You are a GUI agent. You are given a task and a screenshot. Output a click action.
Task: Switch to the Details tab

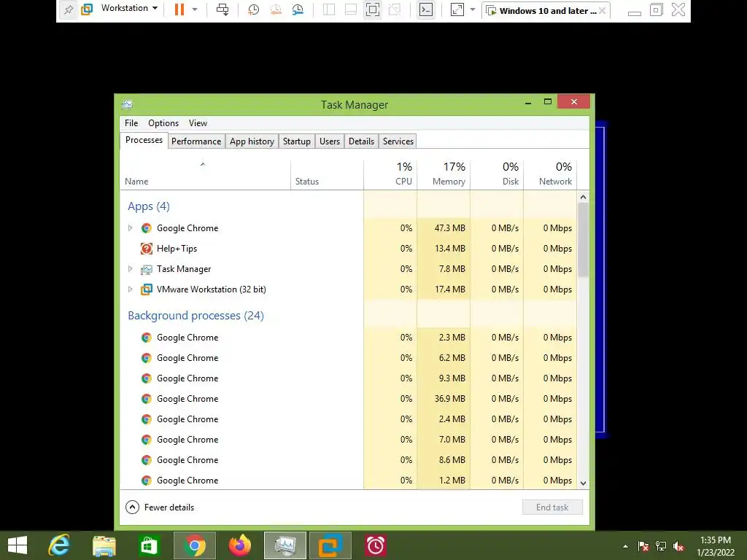pyautogui.click(x=361, y=141)
